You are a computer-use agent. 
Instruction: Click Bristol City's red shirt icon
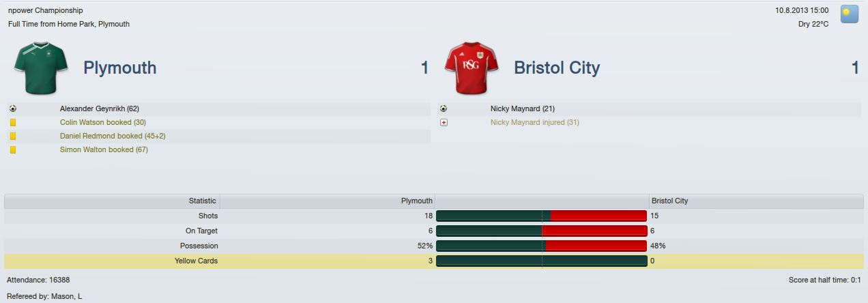coord(472,68)
